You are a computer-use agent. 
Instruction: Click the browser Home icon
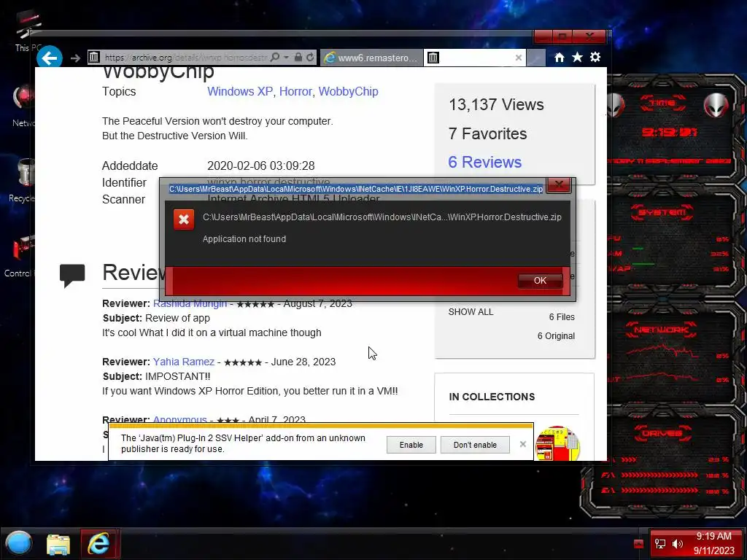[560, 58]
